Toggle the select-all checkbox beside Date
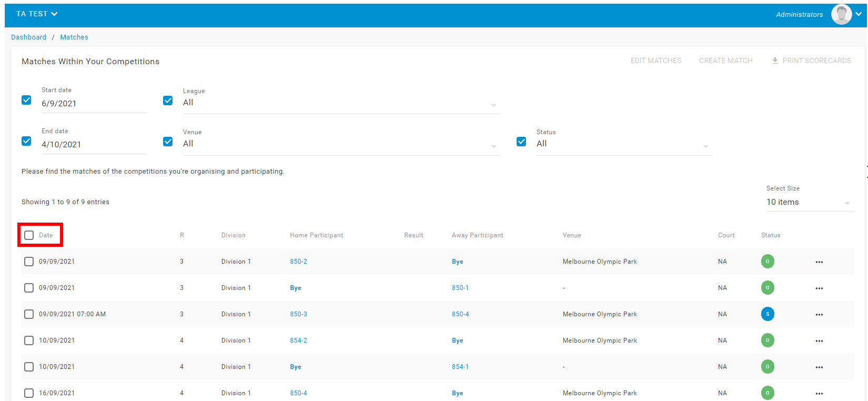This screenshot has width=868, height=401. pyautogui.click(x=29, y=235)
